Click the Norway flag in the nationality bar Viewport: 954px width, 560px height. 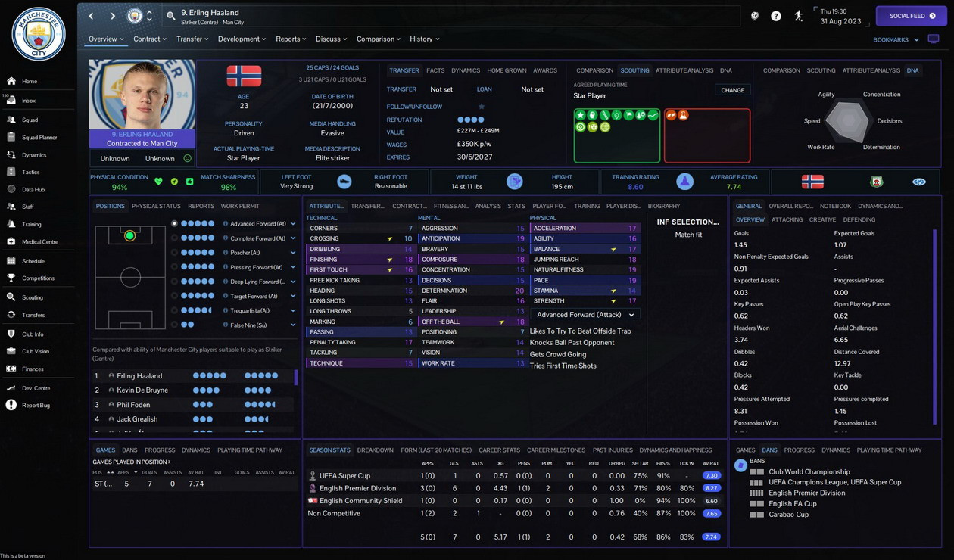(812, 182)
